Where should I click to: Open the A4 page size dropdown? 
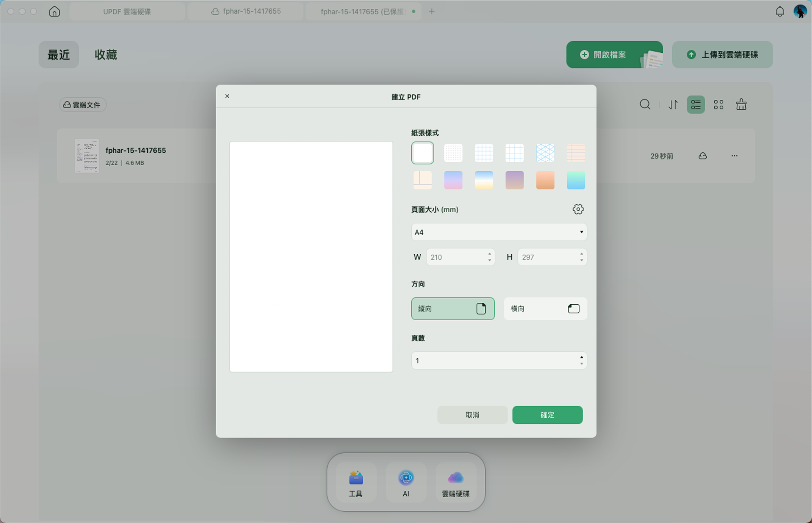pos(499,232)
